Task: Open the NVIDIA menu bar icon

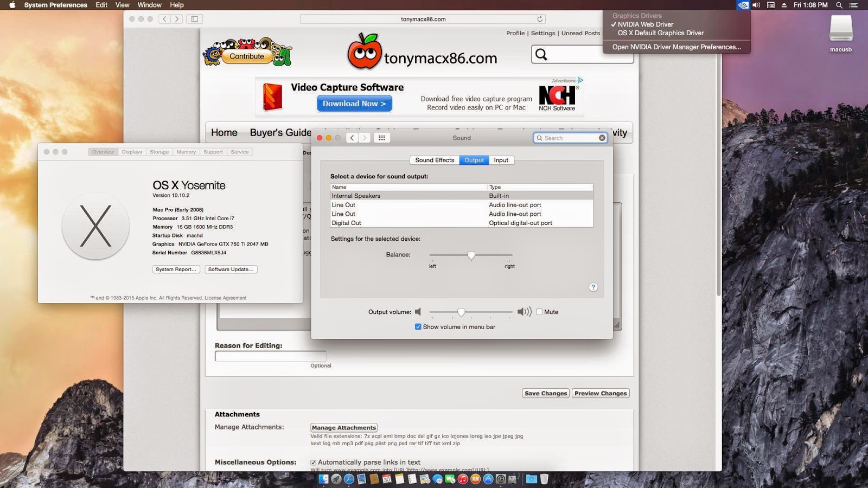Action: pyautogui.click(x=743, y=5)
